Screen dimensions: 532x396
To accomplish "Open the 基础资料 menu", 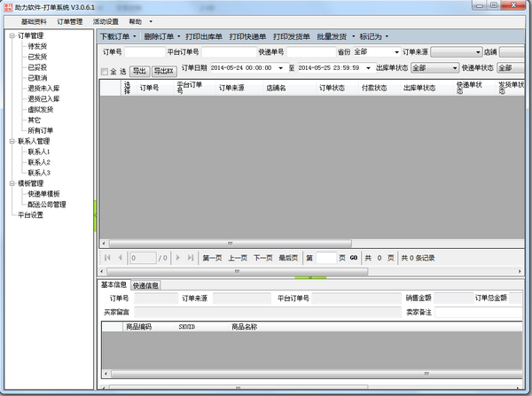I will (34, 21).
